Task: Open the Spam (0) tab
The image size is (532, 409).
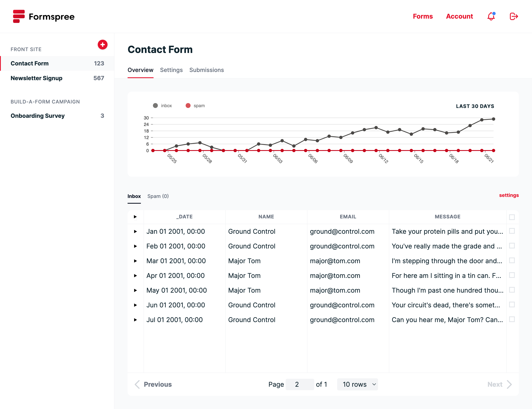Action: point(158,196)
